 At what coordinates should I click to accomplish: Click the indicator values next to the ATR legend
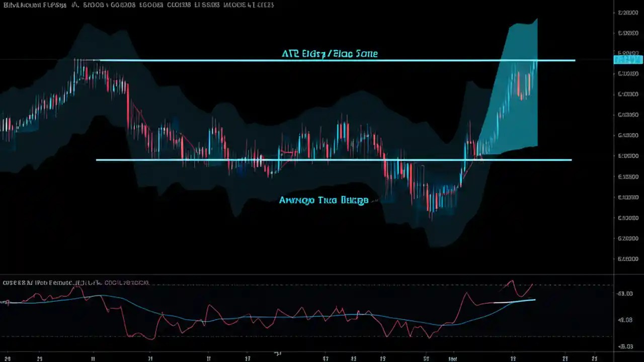click(x=131, y=283)
